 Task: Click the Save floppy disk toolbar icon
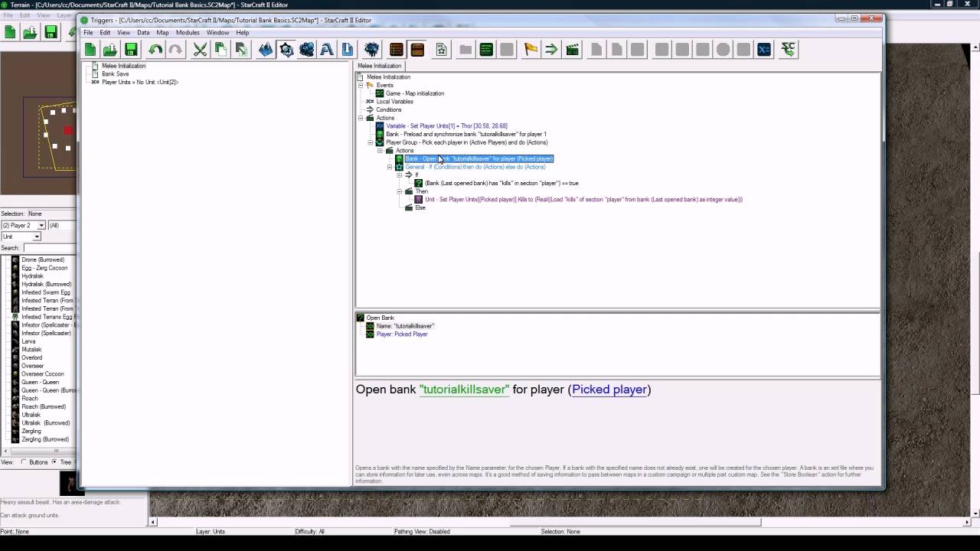(x=131, y=50)
